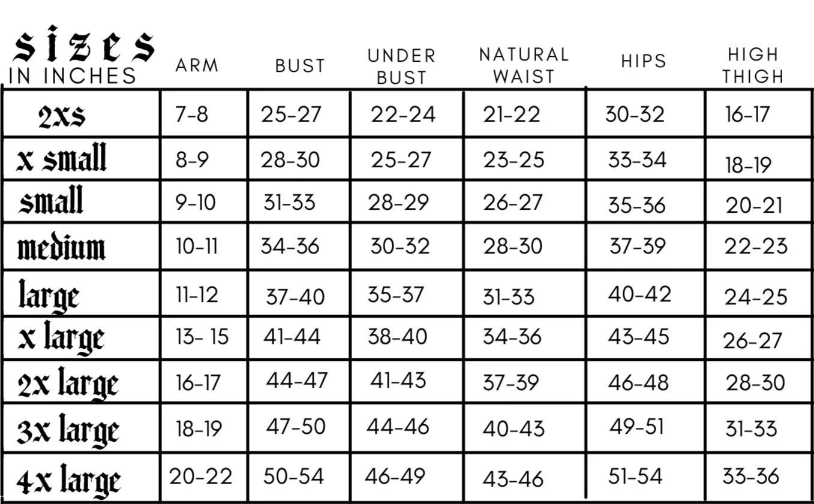The image size is (814, 504).
Task: Click the NATURAL WAIST column header
Action: (524, 65)
